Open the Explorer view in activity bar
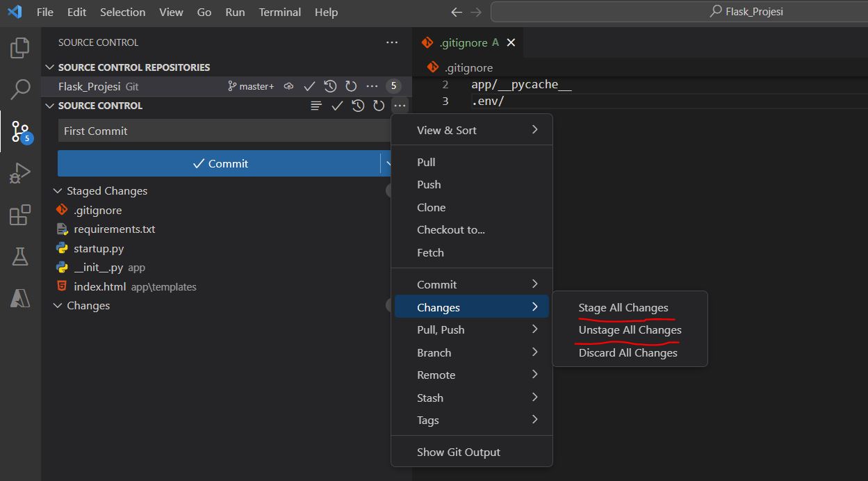Image resolution: width=868 pixels, height=481 pixels. click(x=20, y=48)
